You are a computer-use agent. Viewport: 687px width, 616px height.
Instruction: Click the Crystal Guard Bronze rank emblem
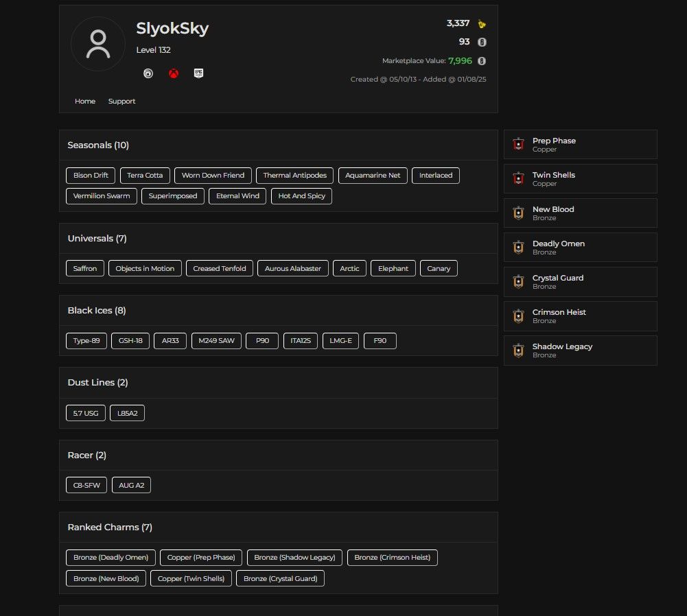coord(518,281)
